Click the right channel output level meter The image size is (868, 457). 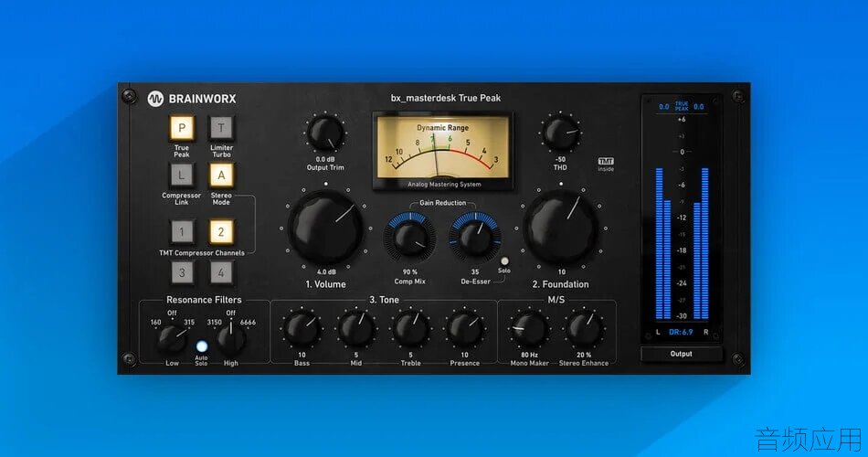701,244
